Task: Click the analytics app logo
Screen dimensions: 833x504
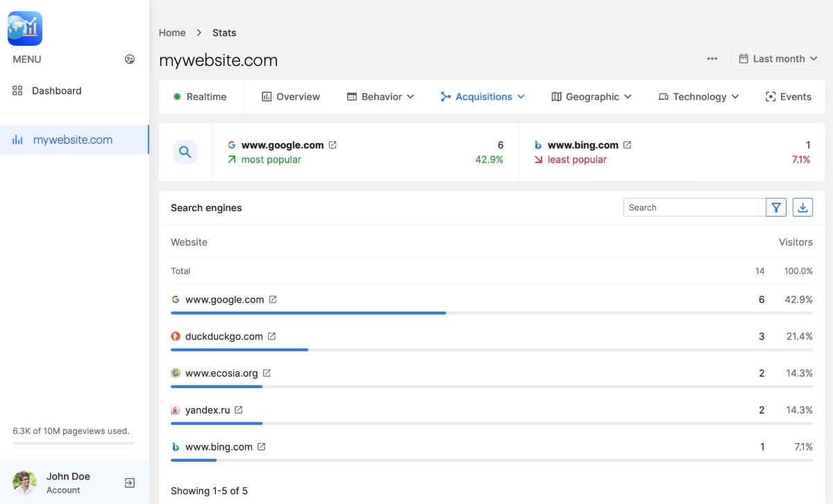Action: [x=25, y=28]
